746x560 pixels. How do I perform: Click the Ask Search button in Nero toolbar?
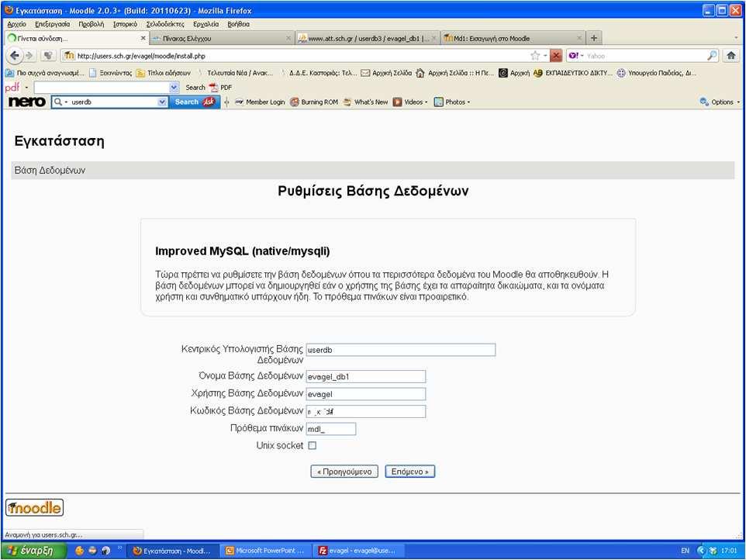tap(194, 102)
